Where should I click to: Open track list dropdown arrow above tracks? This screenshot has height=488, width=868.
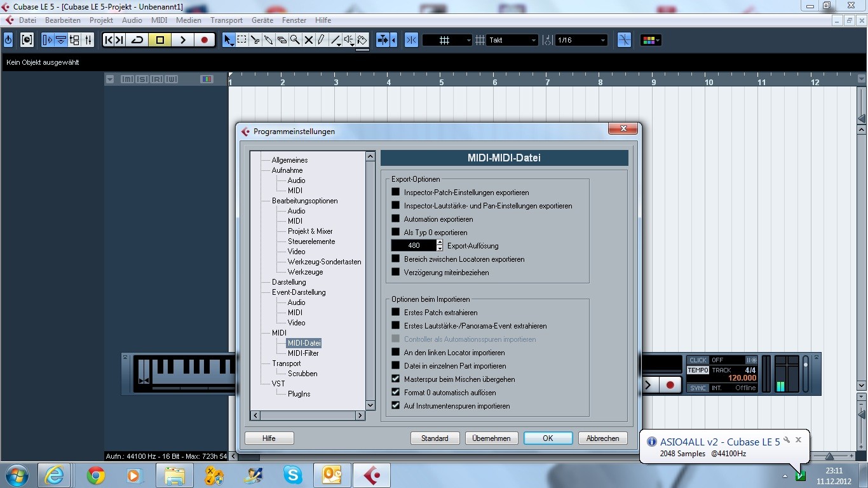pyautogui.click(x=110, y=79)
